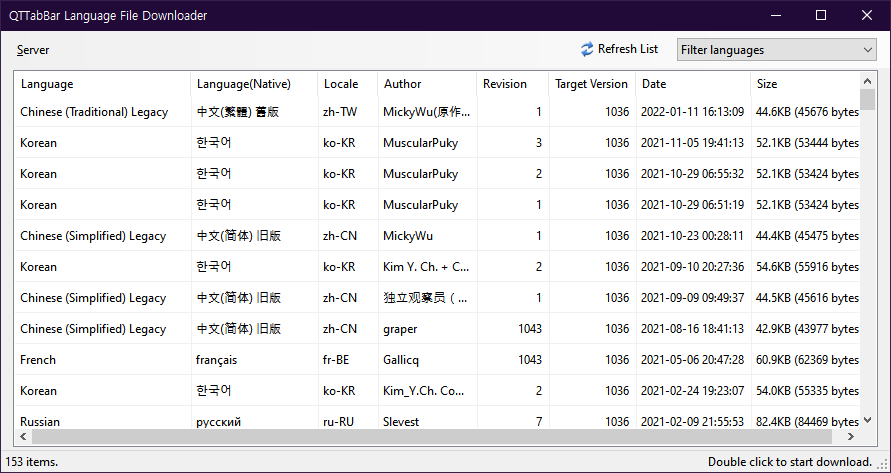Click native name русский
The width and height of the screenshot is (891, 473).
click(218, 422)
